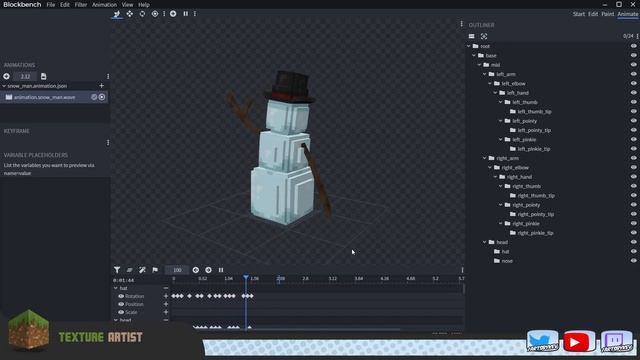Click the timeline graph editor icon
The image size is (640, 360).
coord(129,270)
